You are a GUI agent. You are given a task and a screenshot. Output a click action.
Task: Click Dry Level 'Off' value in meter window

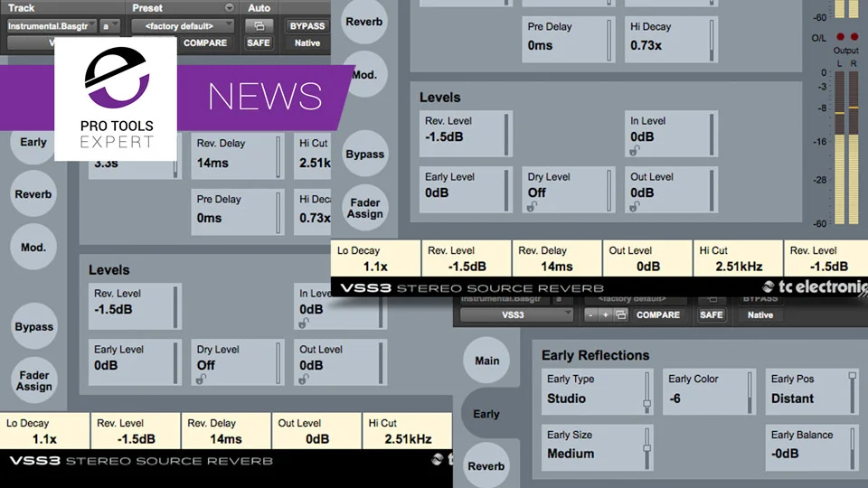(536, 192)
